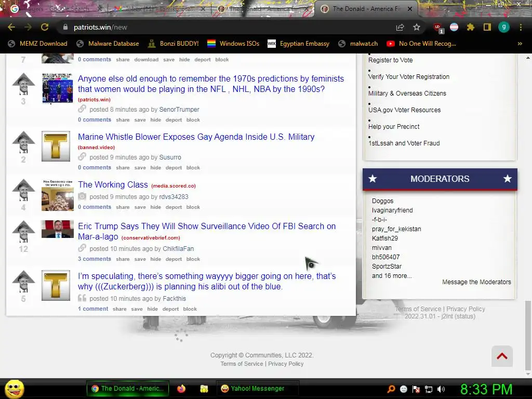Upvote the Zuckerberg alibi post
The height and width of the screenshot is (399, 532).
(x=23, y=281)
